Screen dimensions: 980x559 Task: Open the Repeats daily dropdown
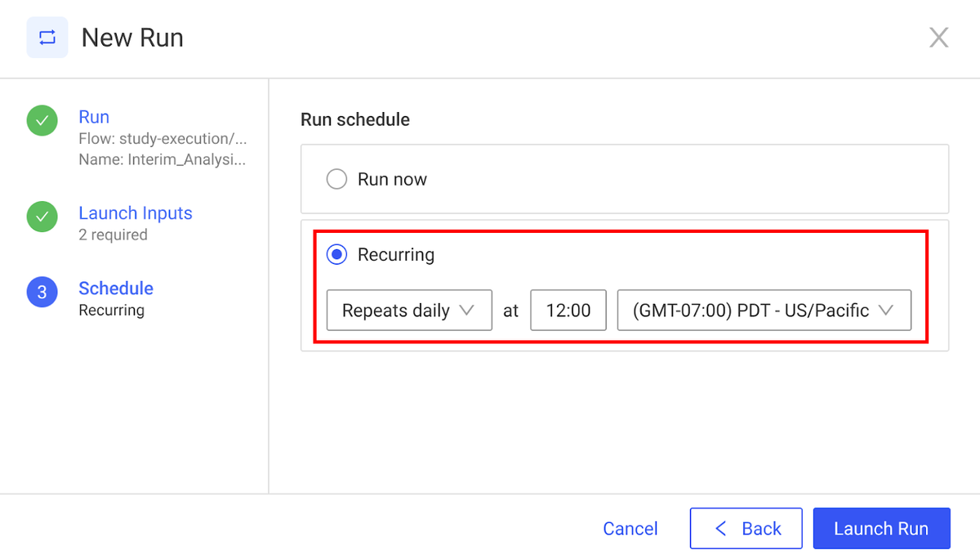coord(409,311)
